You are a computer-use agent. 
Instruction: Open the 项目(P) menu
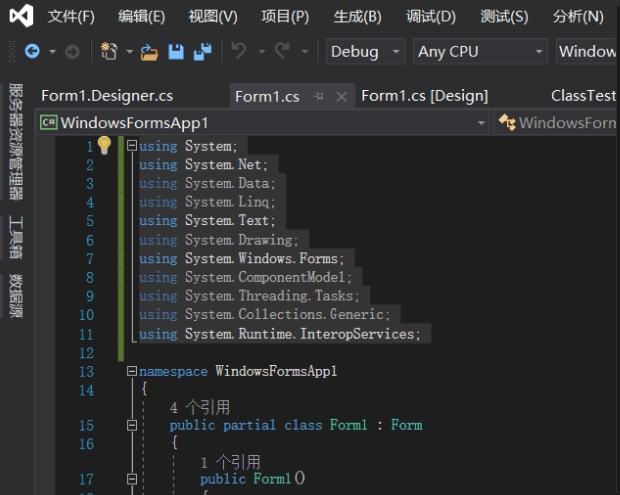[x=285, y=17]
